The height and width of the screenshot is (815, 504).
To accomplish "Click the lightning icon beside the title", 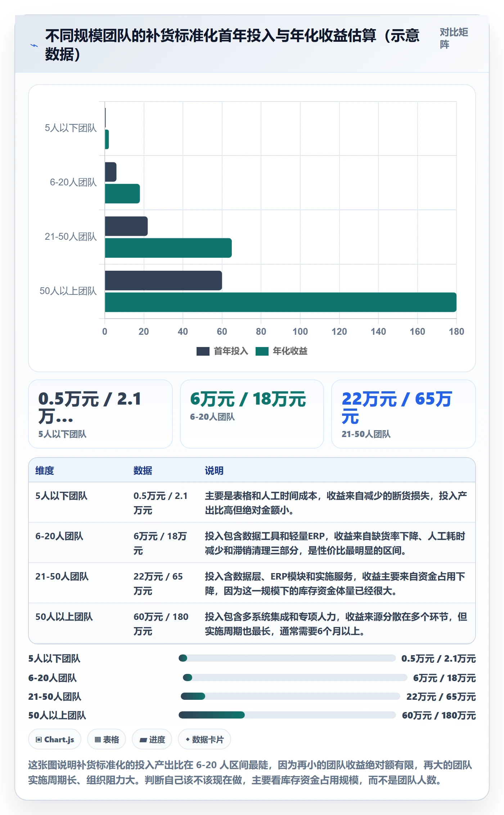I will click(x=34, y=45).
